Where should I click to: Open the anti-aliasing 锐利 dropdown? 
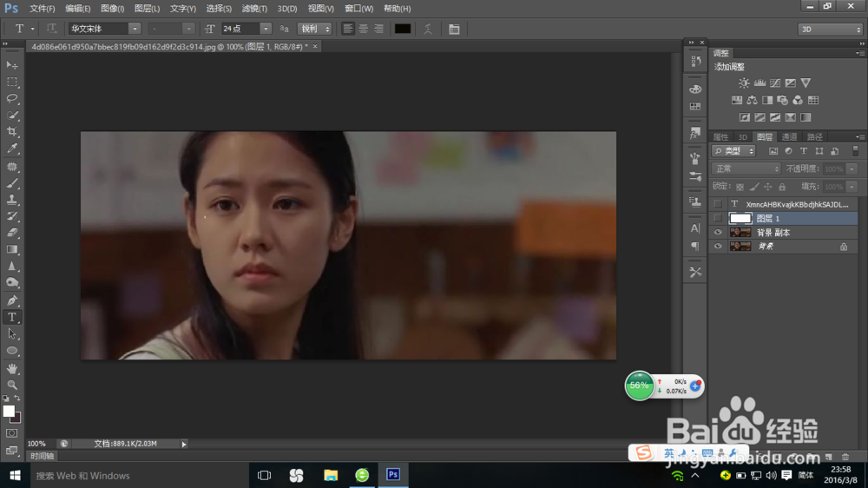pyautogui.click(x=314, y=29)
